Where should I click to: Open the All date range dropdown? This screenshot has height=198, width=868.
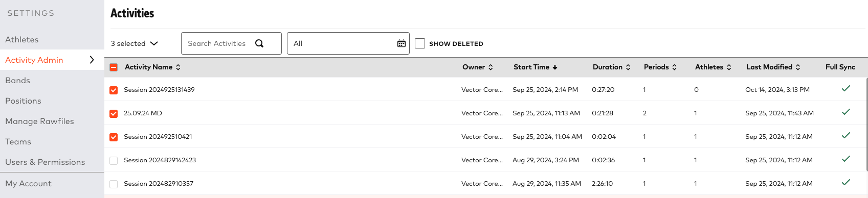(348, 43)
